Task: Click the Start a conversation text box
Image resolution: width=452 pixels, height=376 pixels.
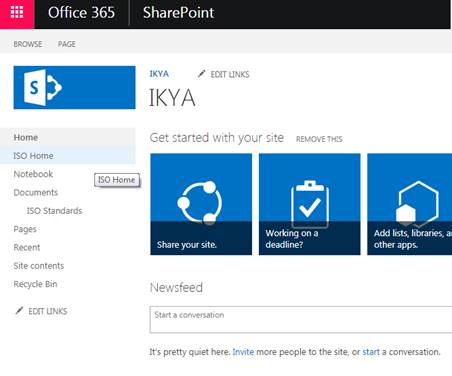Action: pyautogui.click(x=301, y=319)
